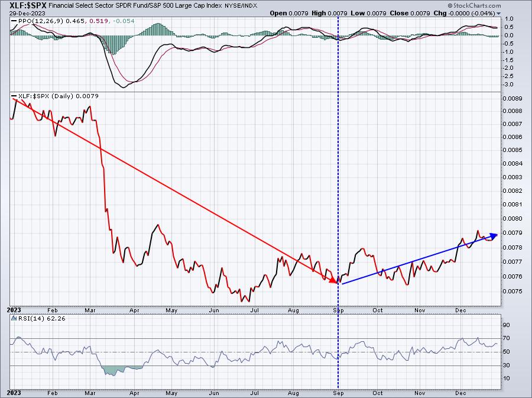This screenshot has width=532, height=398.
Task: Click the -1.5 PPO axis label
Action: click(x=508, y=60)
